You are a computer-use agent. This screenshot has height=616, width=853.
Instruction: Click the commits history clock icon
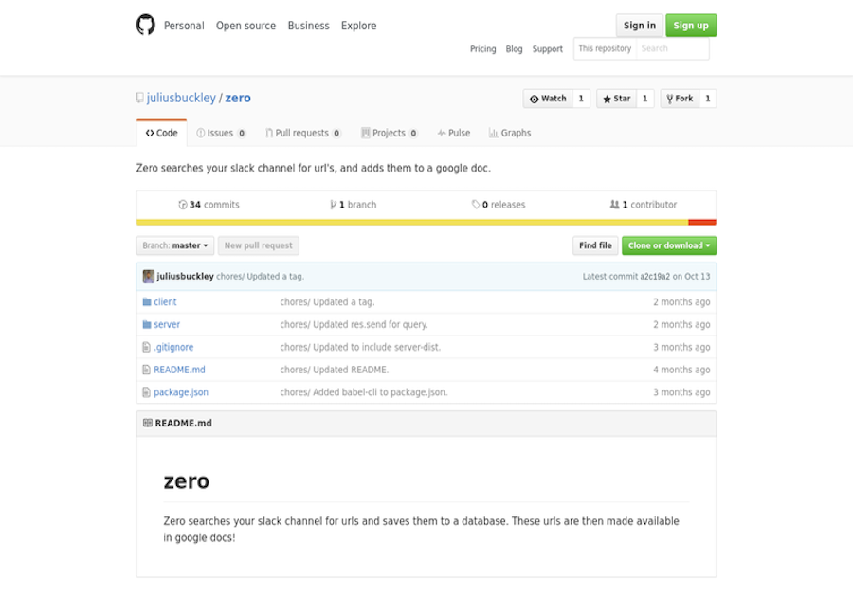(x=183, y=205)
